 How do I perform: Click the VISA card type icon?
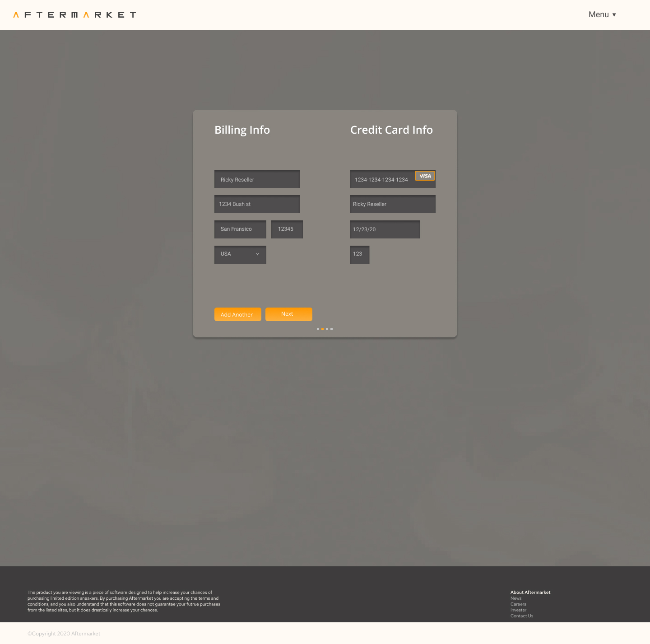(425, 176)
